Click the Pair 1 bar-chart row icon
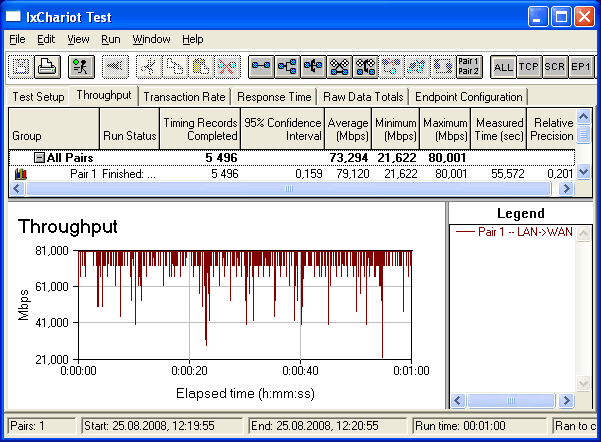 point(21,174)
